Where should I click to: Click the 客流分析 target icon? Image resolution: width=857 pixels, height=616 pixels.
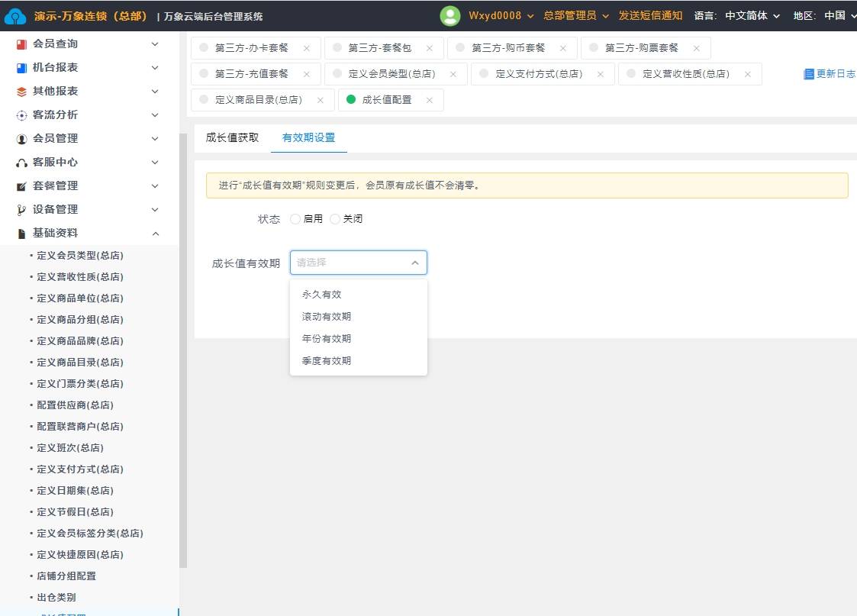[21, 115]
